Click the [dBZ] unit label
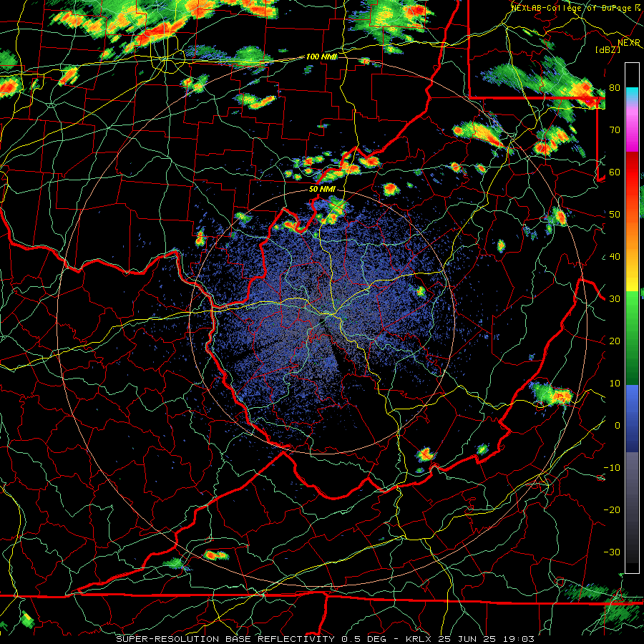Image resolution: width=644 pixels, height=644 pixels. (x=608, y=49)
